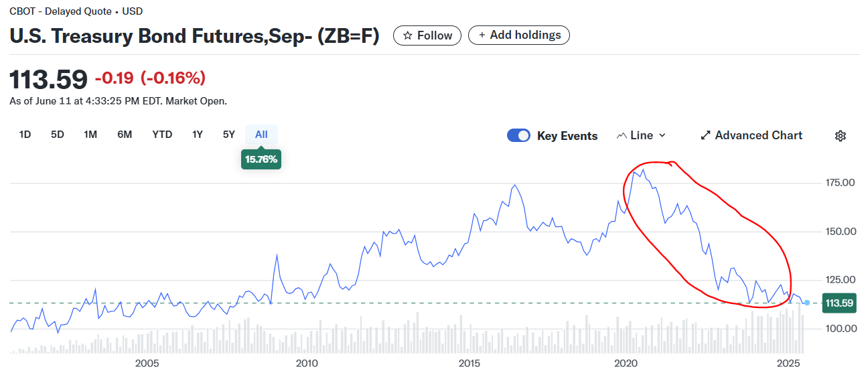The width and height of the screenshot is (868, 383).
Task: Select the 1D time range
Action: (25, 135)
